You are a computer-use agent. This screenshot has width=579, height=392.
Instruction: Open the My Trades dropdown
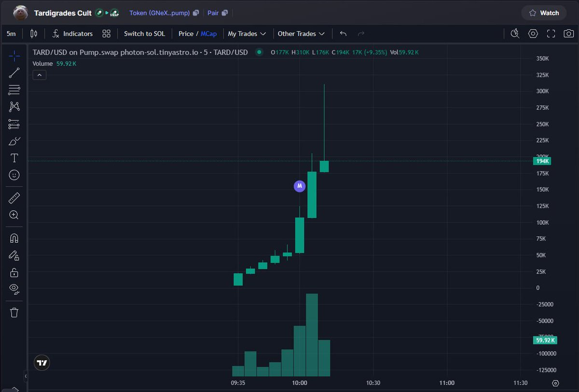coord(247,33)
